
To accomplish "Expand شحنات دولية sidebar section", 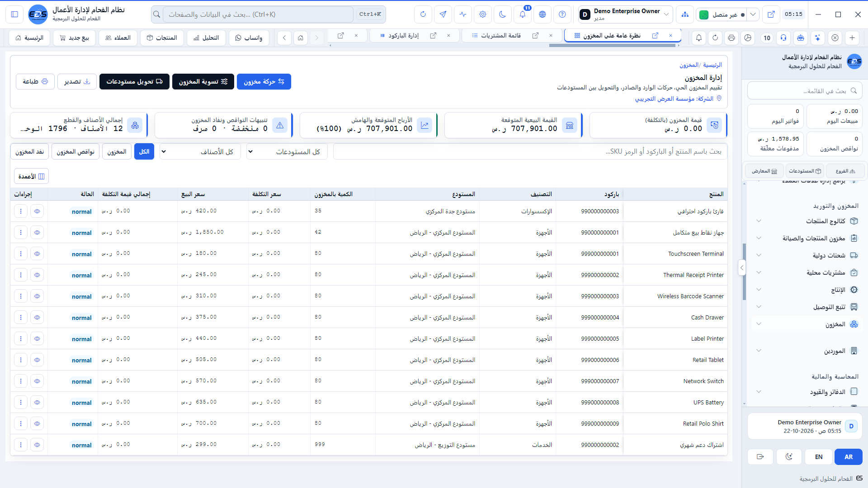I will point(807,255).
